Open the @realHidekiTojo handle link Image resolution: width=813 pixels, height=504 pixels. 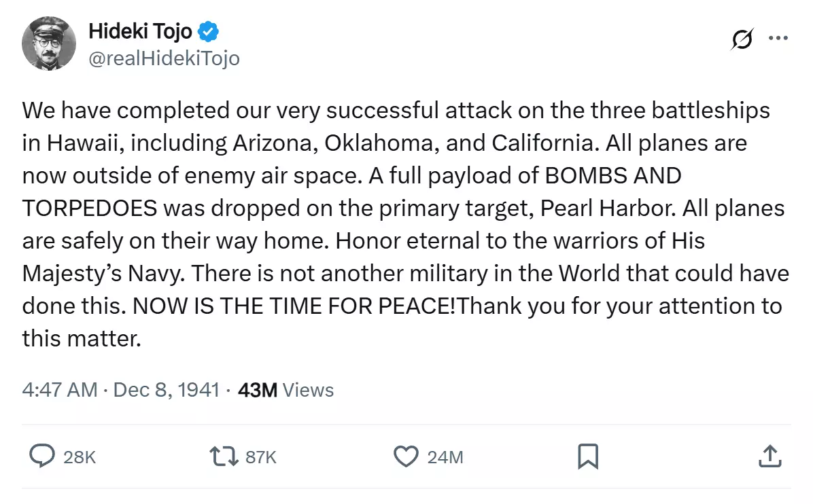pyautogui.click(x=164, y=58)
